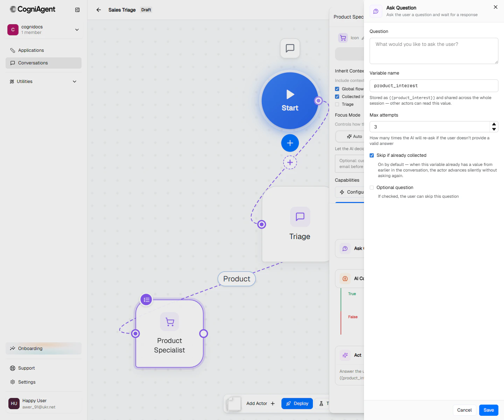Click Product Specialist right output port

(x=204, y=334)
